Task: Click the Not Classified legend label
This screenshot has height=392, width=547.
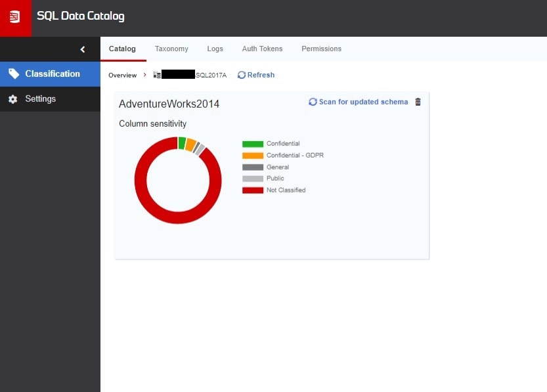Action: [x=286, y=190]
